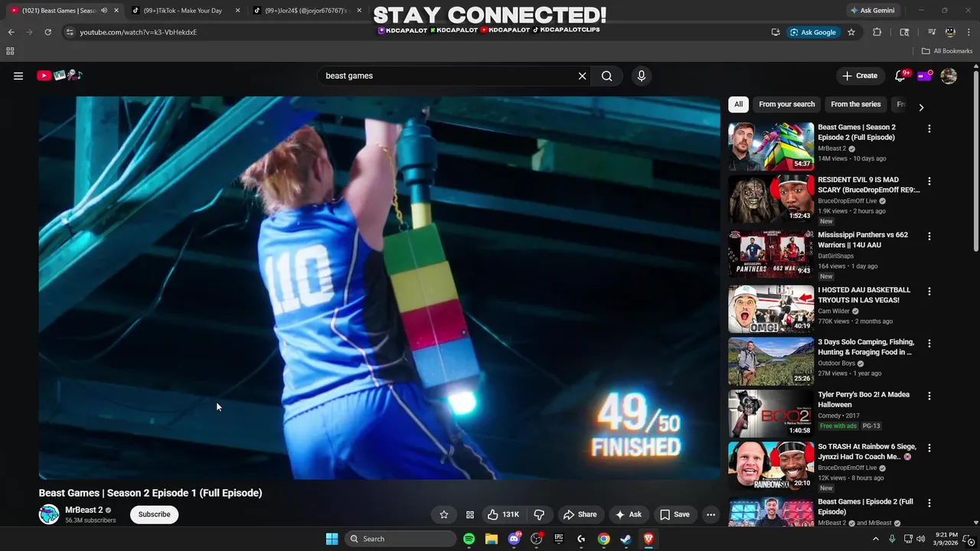The height and width of the screenshot is (551, 980).
Task: Open Windows Start menu
Action: pyautogui.click(x=332, y=539)
